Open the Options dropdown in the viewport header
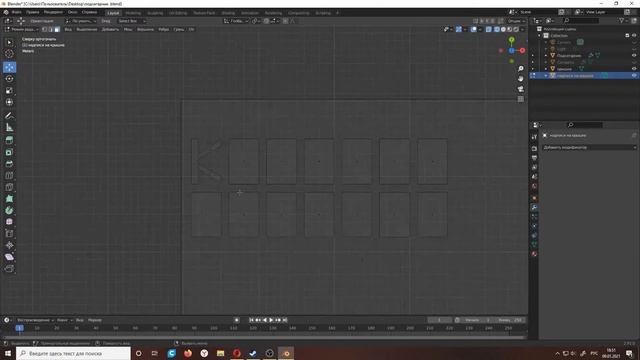 coord(516,21)
